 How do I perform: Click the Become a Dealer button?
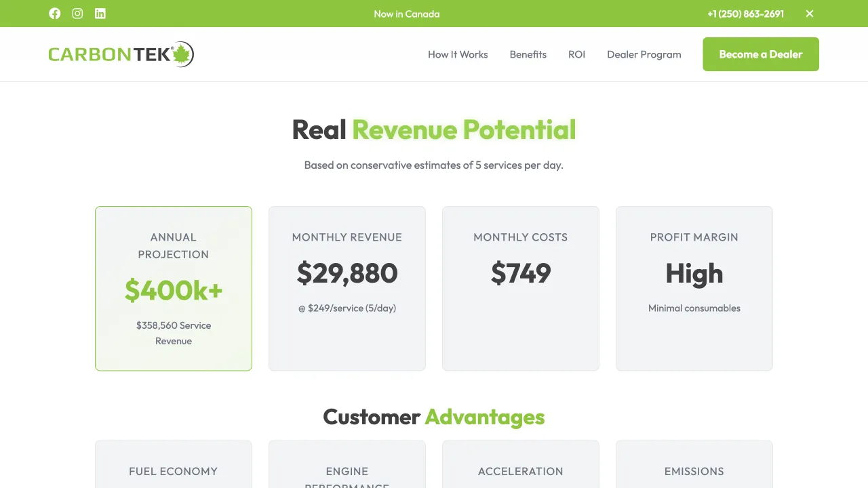(x=760, y=54)
